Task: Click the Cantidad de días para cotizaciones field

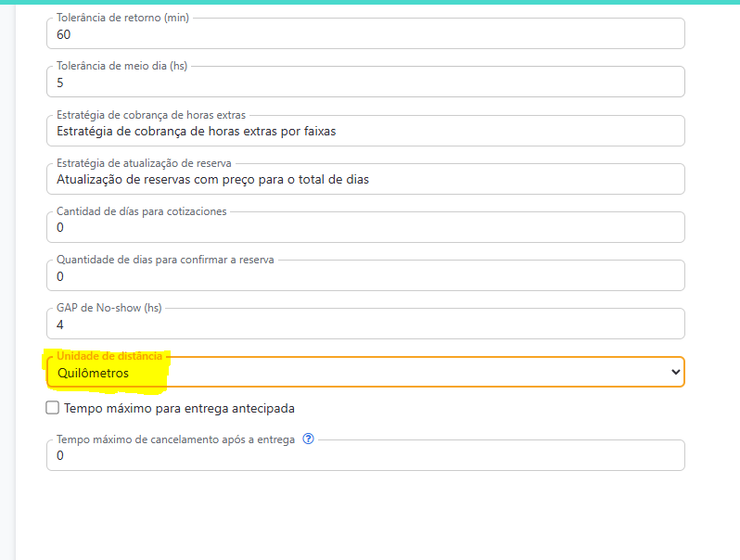Action: coord(365,228)
